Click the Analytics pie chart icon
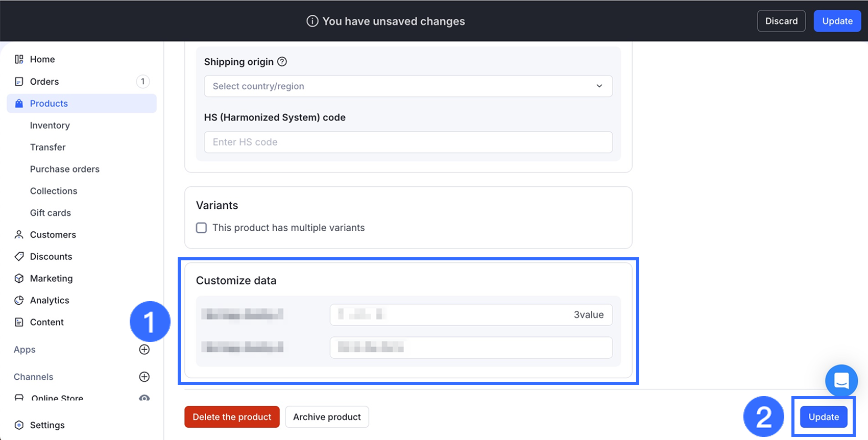868x440 pixels. (x=19, y=300)
